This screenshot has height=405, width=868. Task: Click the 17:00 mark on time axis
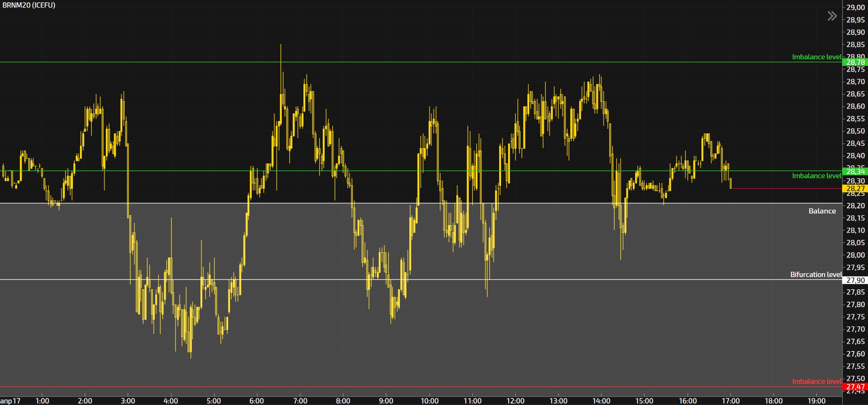pyautogui.click(x=730, y=401)
